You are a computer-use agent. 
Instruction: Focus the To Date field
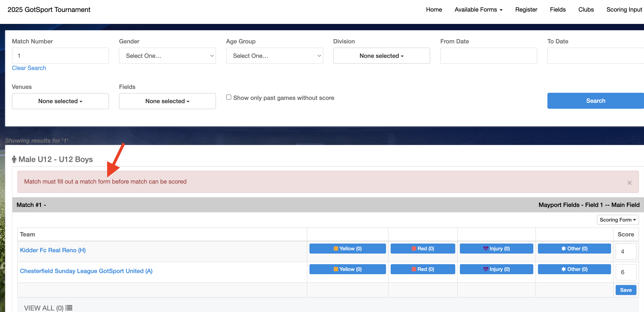(595, 56)
